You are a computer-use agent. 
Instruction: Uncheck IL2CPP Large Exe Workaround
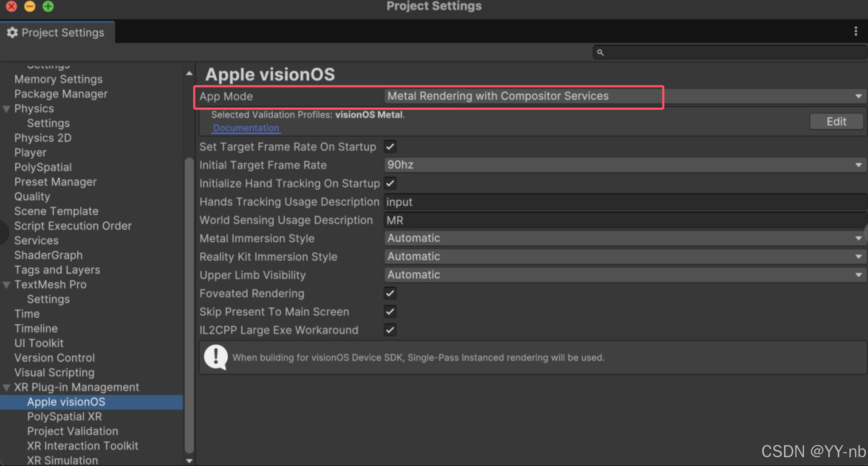[390, 330]
